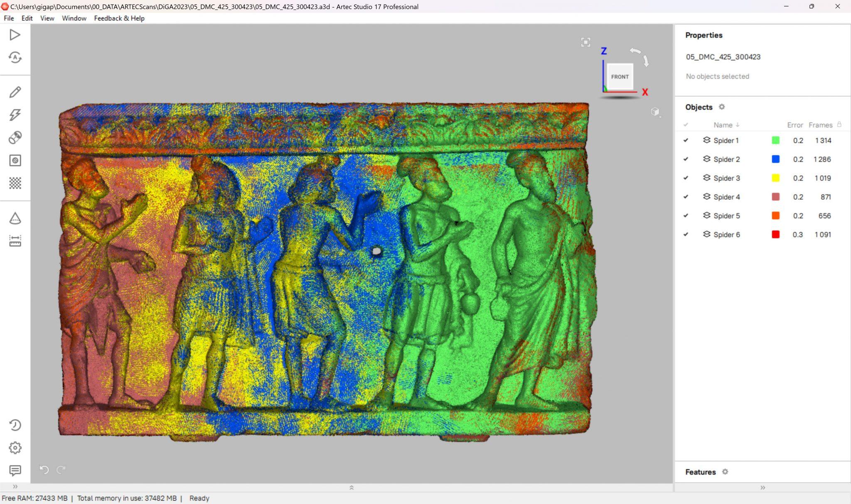This screenshot has width=851, height=504.
Task: Open the Measures ruler icon
Action: click(15, 241)
